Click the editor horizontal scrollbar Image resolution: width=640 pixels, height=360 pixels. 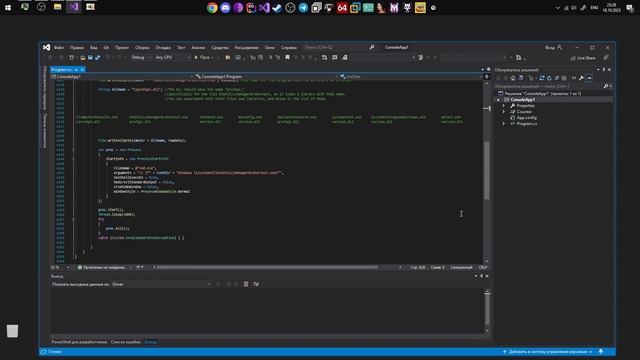(267, 267)
